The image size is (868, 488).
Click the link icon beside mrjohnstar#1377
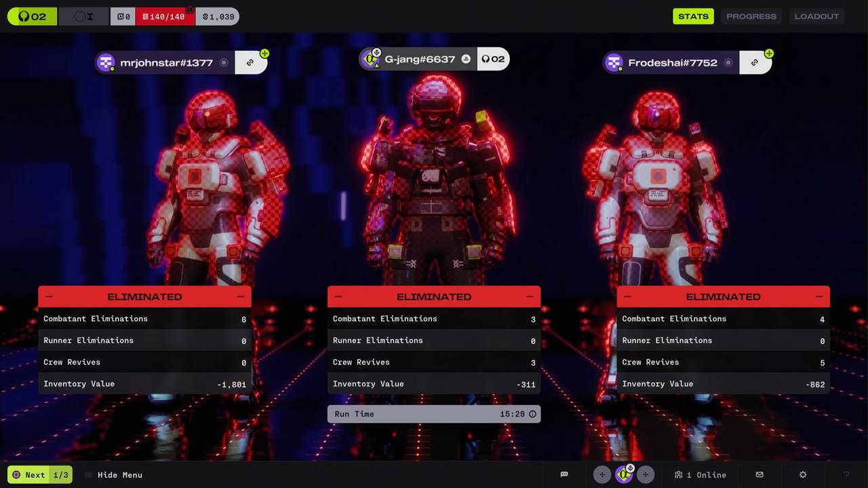tap(250, 62)
